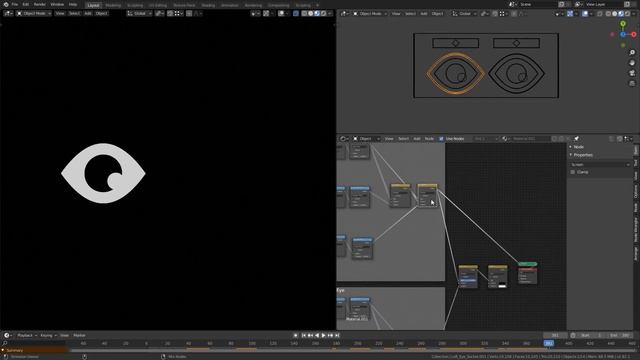The width and height of the screenshot is (640, 360).
Task: Click play animation button in timeline
Action: click(x=324, y=336)
